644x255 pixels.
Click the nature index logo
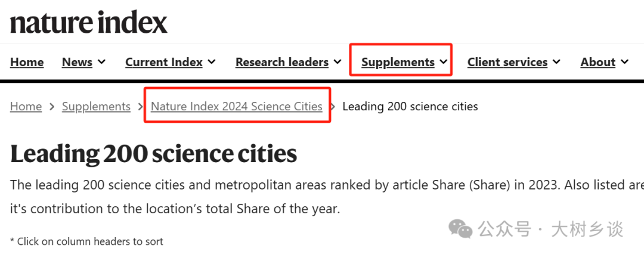click(89, 21)
